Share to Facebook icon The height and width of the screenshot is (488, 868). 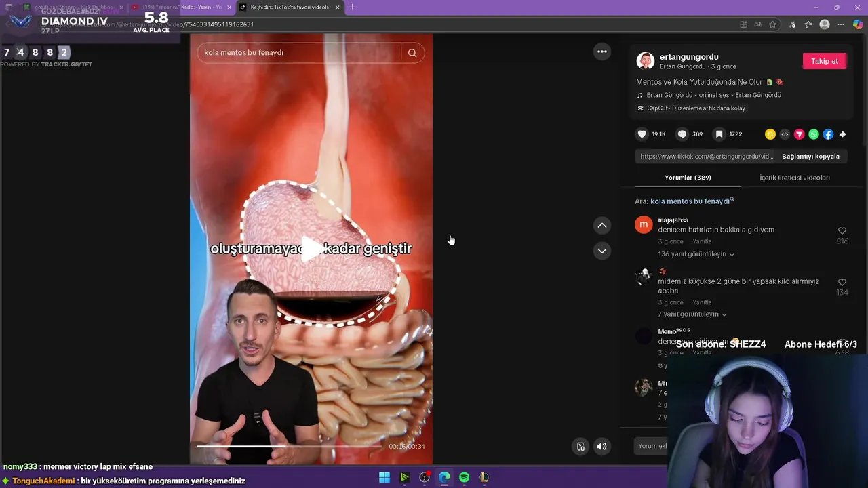(828, 134)
